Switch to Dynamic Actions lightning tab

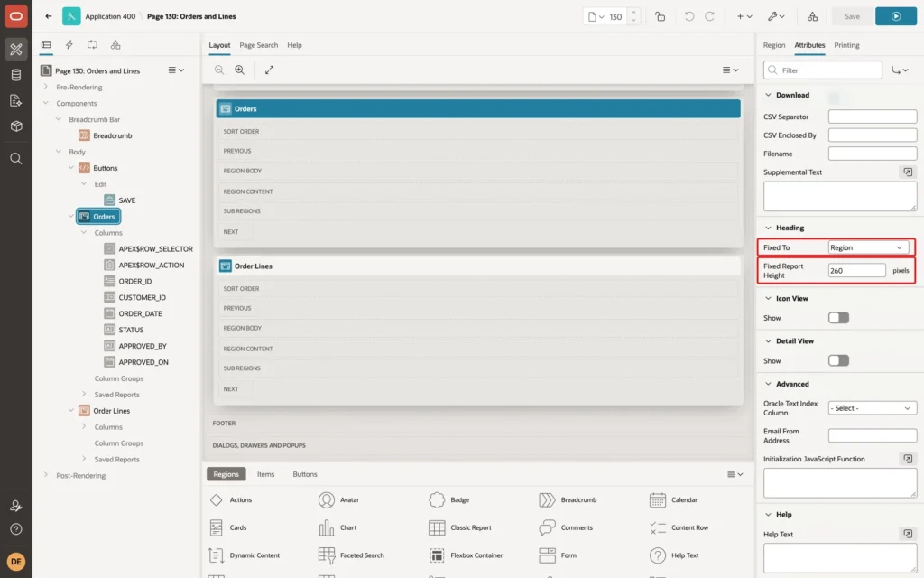[x=69, y=45]
